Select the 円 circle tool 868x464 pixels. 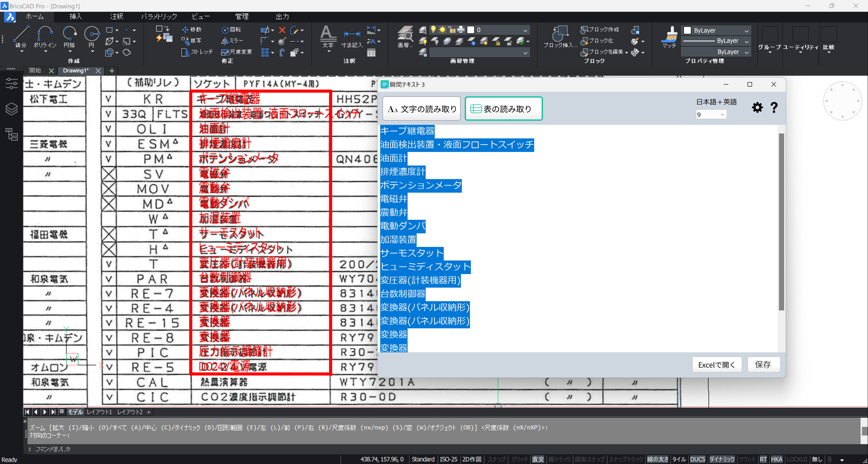coord(92,36)
